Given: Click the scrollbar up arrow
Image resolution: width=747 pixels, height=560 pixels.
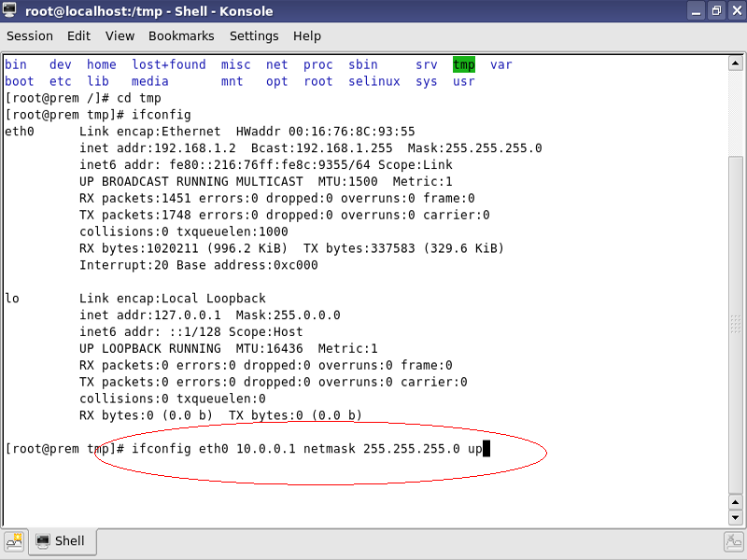Looking at the screenshot, I should point(736,63).
